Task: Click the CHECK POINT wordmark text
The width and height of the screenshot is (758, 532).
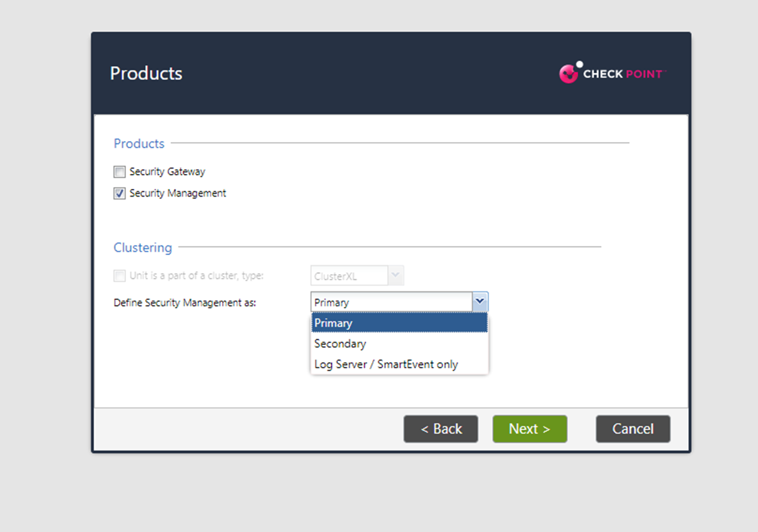Action: point(623,74)
